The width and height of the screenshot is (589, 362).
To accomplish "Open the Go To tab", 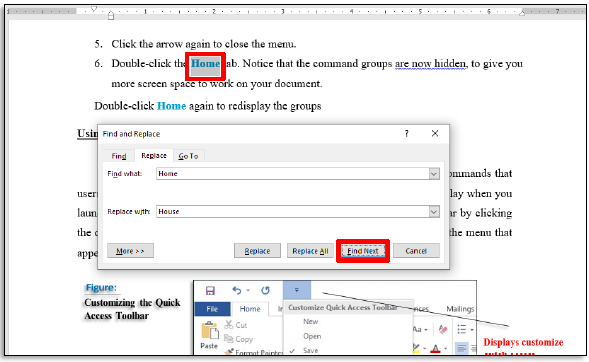I will (x=188, y=156).
